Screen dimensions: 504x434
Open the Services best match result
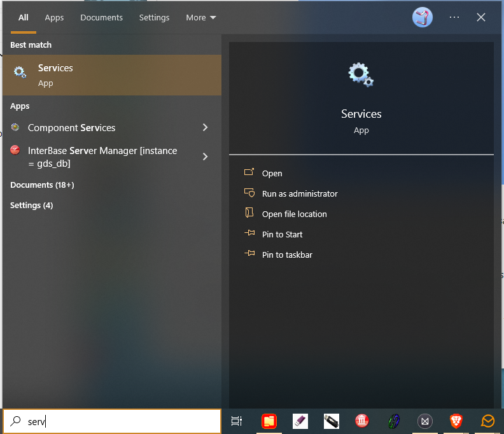[112, 75]
